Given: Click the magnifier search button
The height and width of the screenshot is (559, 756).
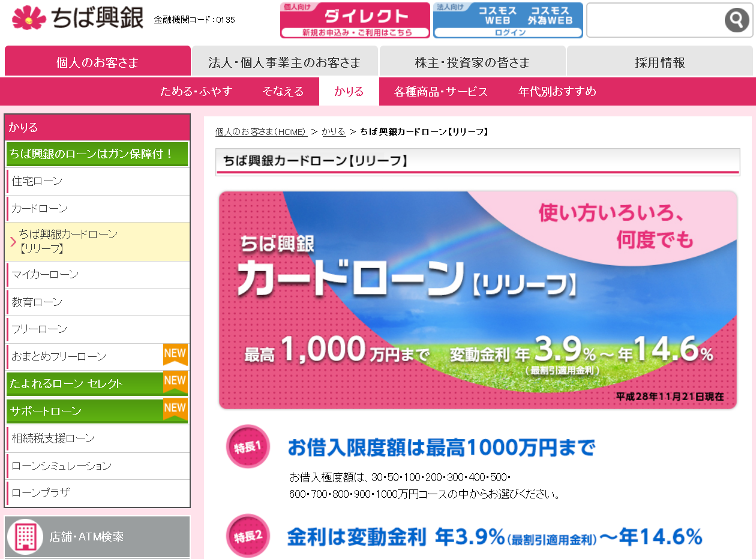Looking at the screenshot, I should coord(737,20).
